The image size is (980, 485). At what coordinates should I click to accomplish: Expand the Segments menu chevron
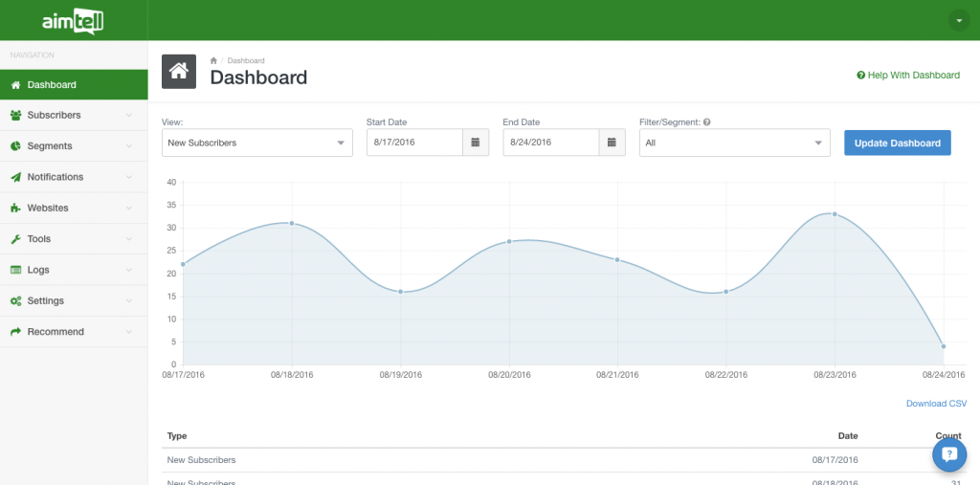click(129, 146)
